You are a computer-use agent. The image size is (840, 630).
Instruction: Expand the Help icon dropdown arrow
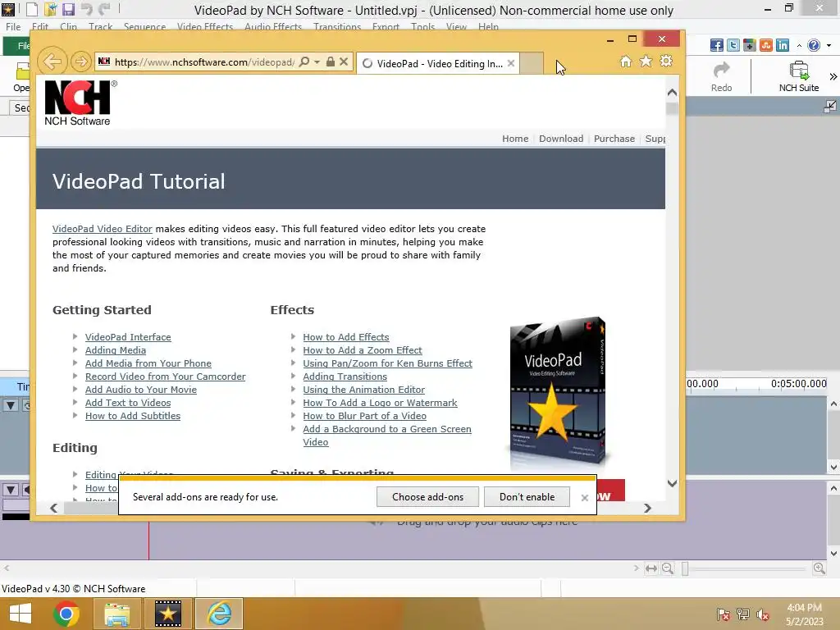(829, 46)
